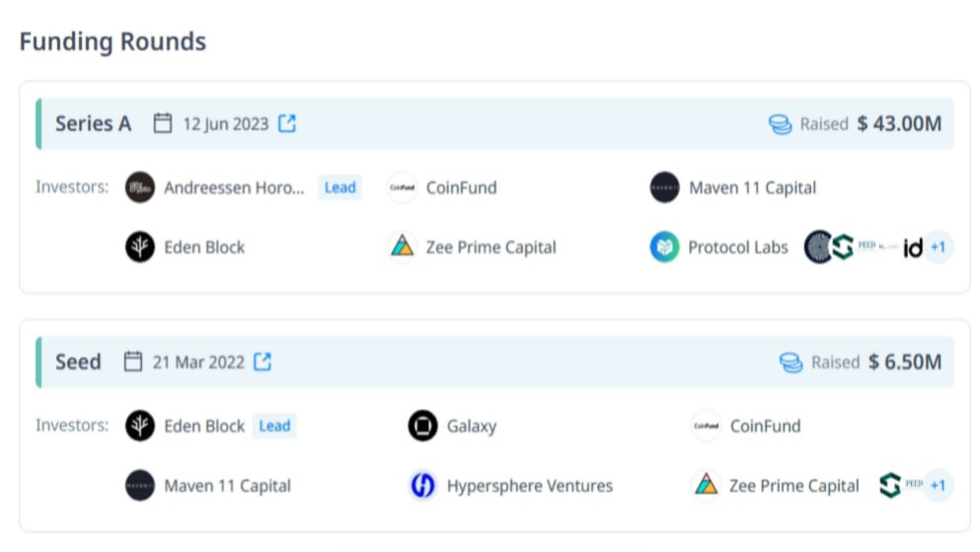Screen dimensions: 980x552
Task: Click the date 12 Jun 2023
Action: click(226, 124)
